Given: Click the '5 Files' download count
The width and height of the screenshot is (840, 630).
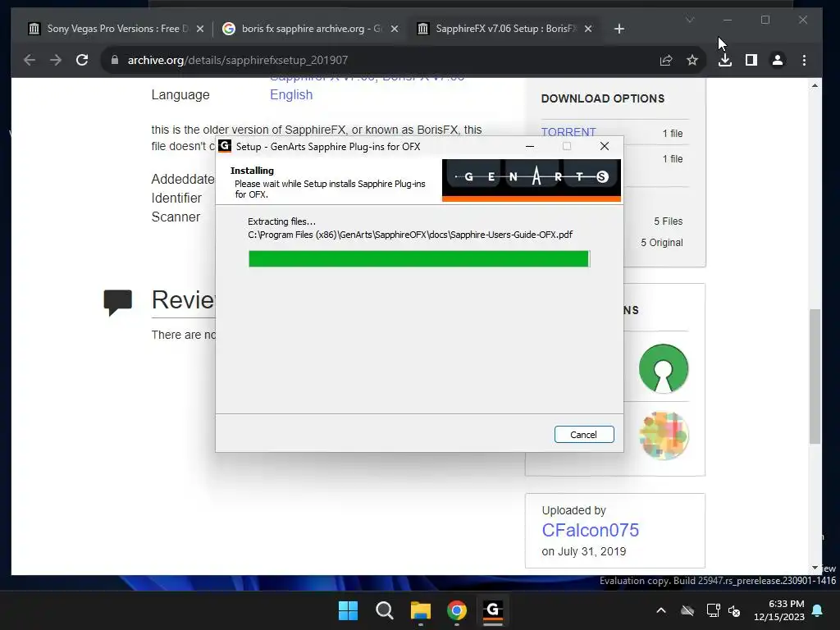Looking at the screenshot, I should 668,221.
